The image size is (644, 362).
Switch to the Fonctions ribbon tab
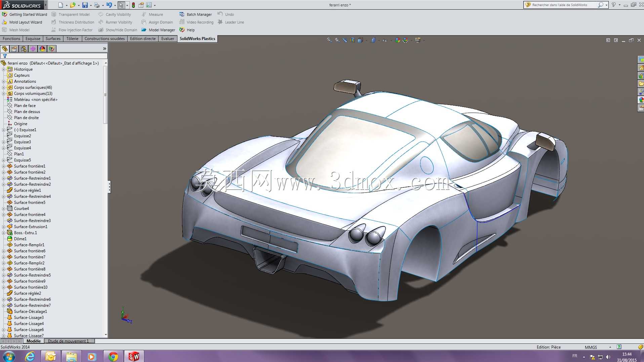coord(11,39)
